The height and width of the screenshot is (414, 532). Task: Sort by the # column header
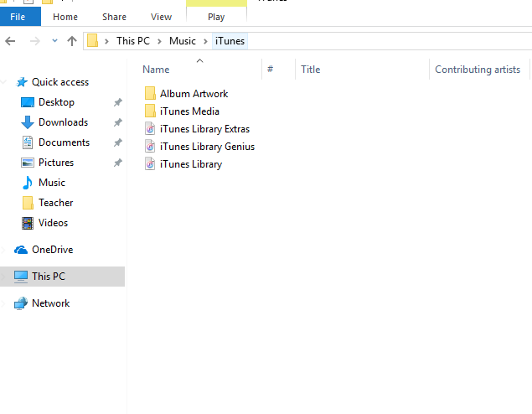tap(270, 70)
